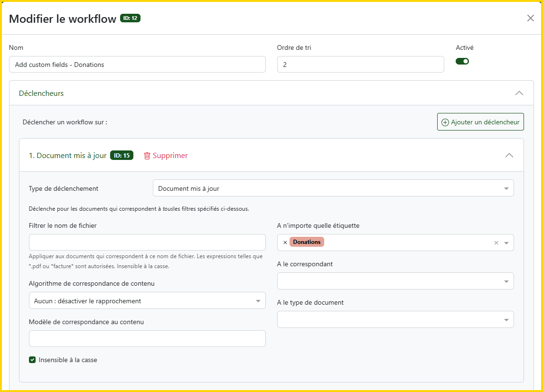543x392 pixels.
Task: Clear all tags in étiquette field
Action: pos(496,243)
